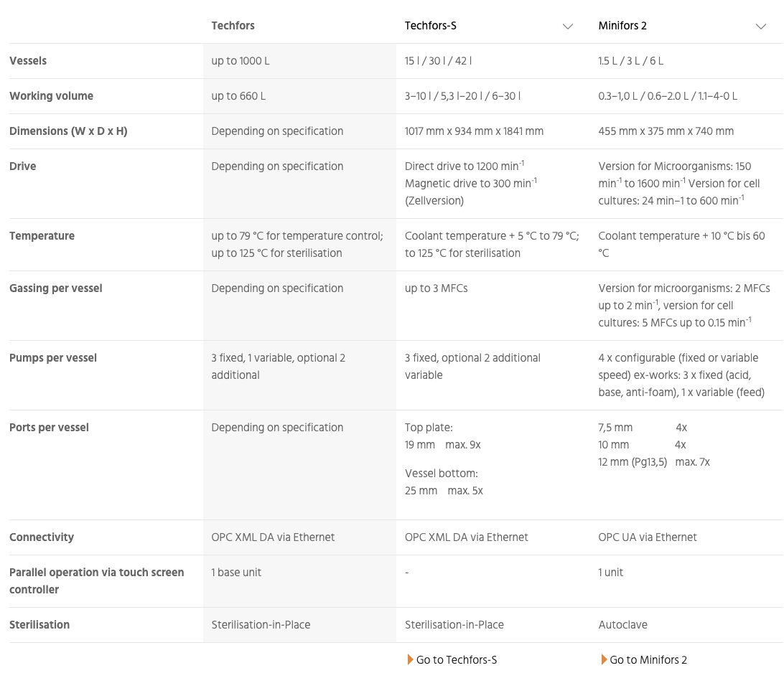Expand the Minifors 2 column chevron

760,27
